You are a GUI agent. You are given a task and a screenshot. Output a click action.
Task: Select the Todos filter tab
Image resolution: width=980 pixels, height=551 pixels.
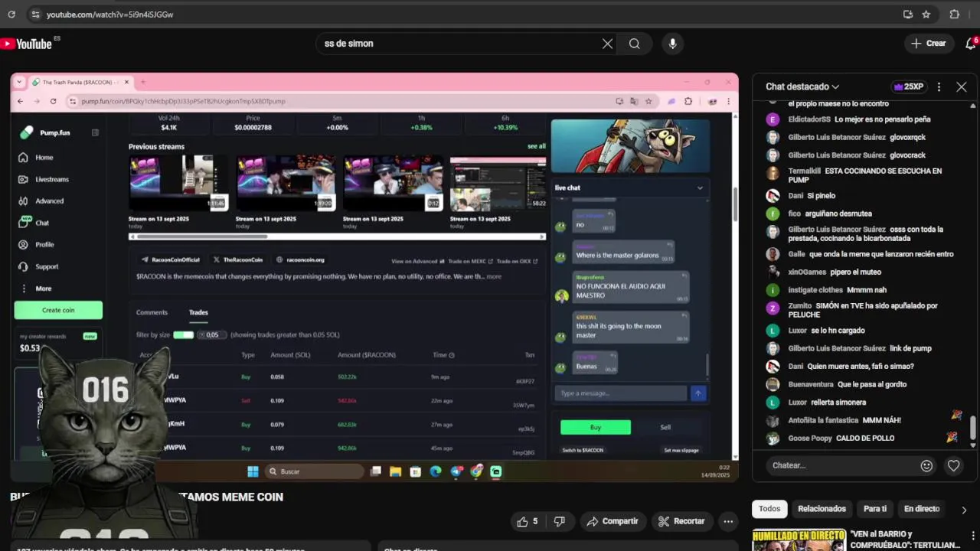pyautogui.click(x=769, y=509)
